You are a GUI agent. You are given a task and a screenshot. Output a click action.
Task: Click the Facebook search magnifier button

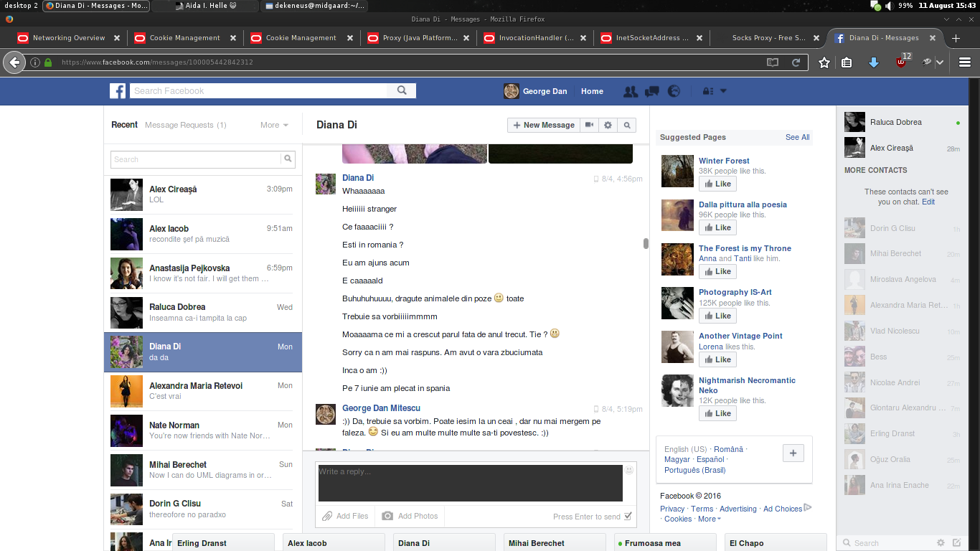pos(402,90)
